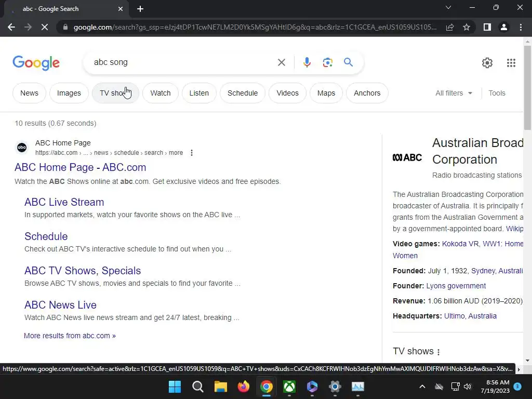The image size is (532, 399).
Task: Go to the Google homepage via the logo
Action: 36,63
